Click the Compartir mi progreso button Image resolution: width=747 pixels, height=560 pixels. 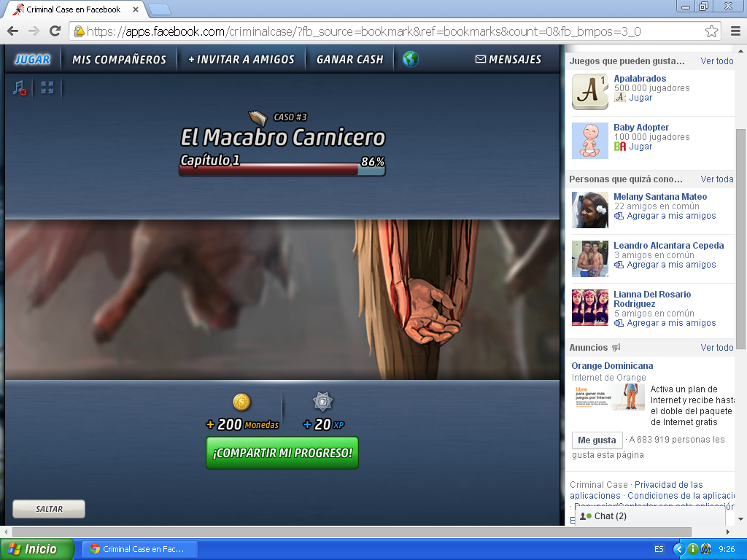(x=282, y=453)
